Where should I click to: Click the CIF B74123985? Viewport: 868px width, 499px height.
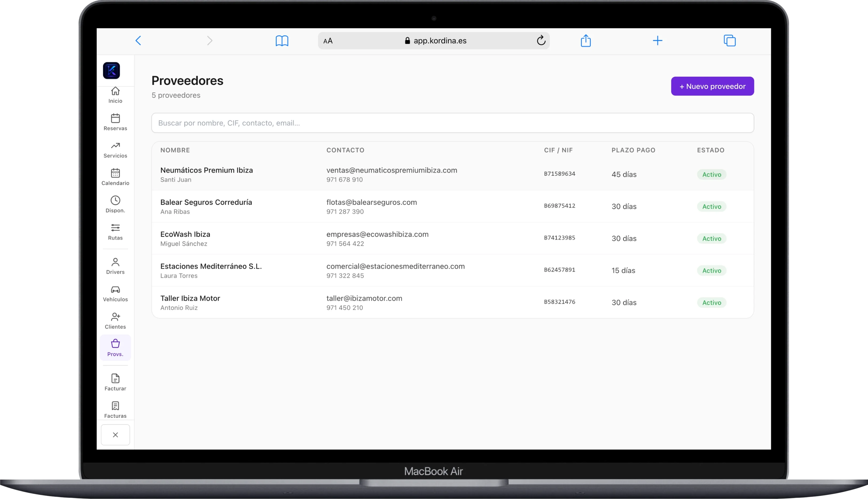point(559,238)
